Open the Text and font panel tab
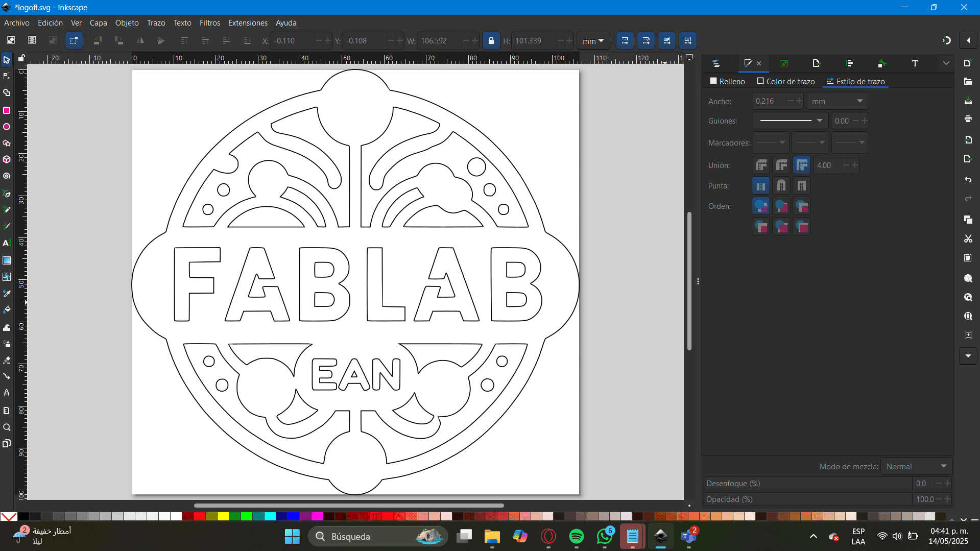Image resolution: width=980 pixels, height=551 pixels. [x=915, y=63]
